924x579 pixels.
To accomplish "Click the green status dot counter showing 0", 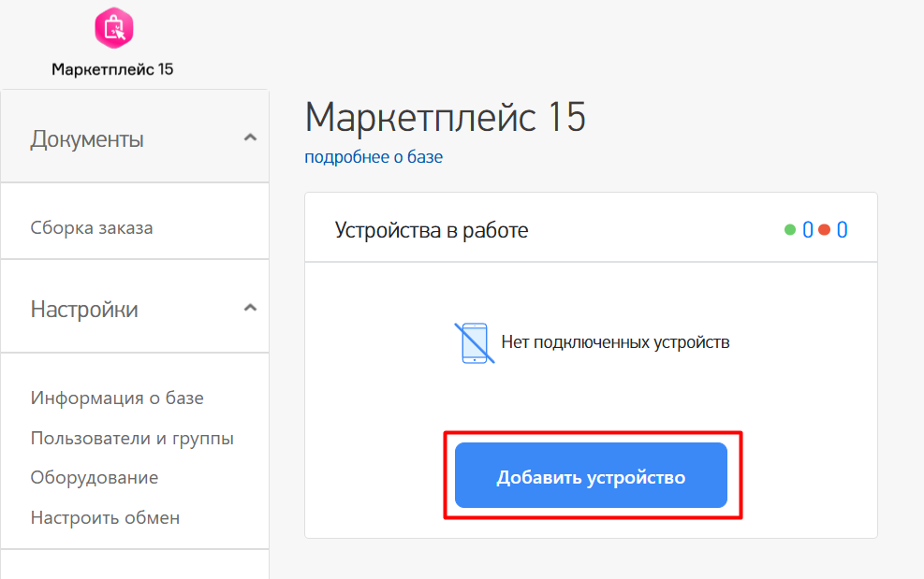I will (806, 227).
